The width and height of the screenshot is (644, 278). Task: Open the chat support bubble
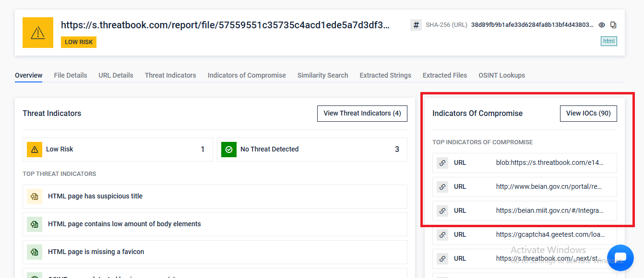coord(620,258)
